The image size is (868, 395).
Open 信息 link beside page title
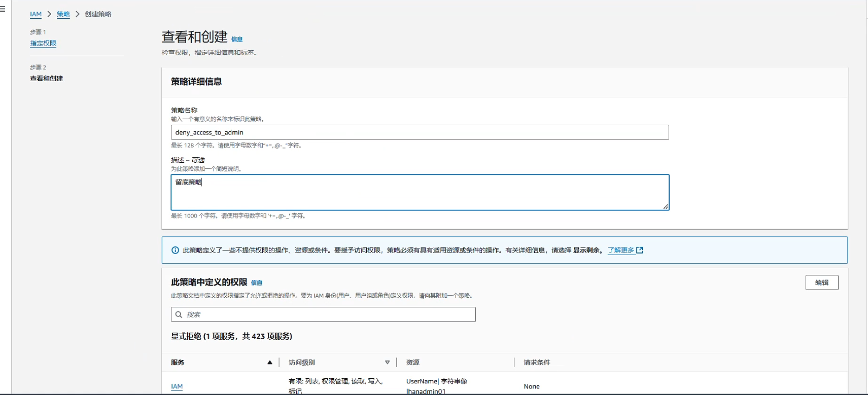pos(237,39)
